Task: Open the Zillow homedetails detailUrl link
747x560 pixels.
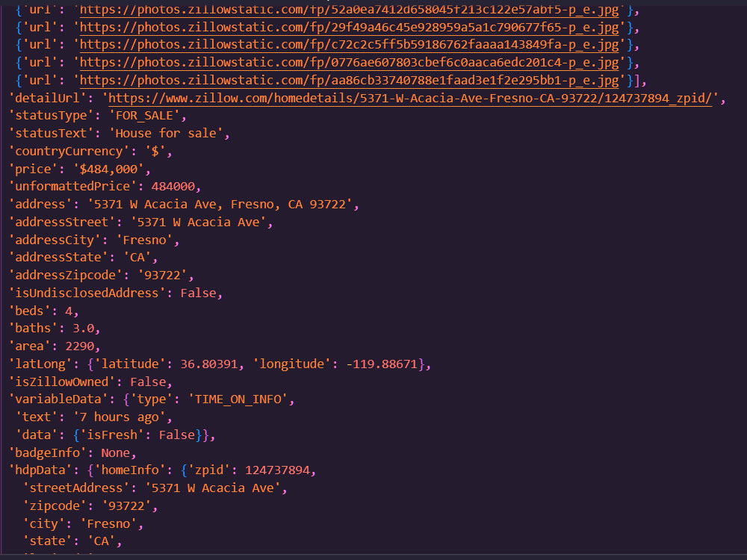Action: 410,98
